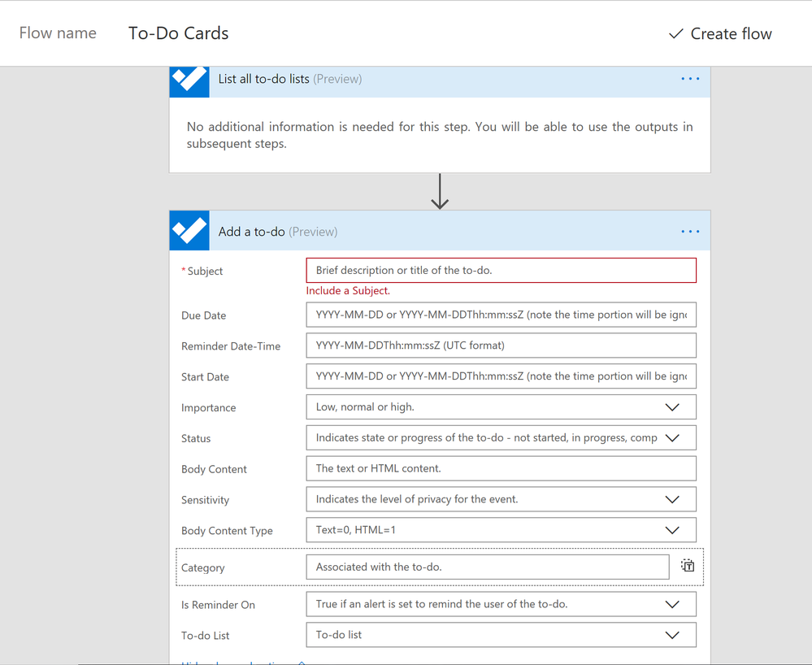Image resolution: width=812 pixels, height=665 pixels.
Task: Focus the Category input field
Action: (x=487, y=567)
